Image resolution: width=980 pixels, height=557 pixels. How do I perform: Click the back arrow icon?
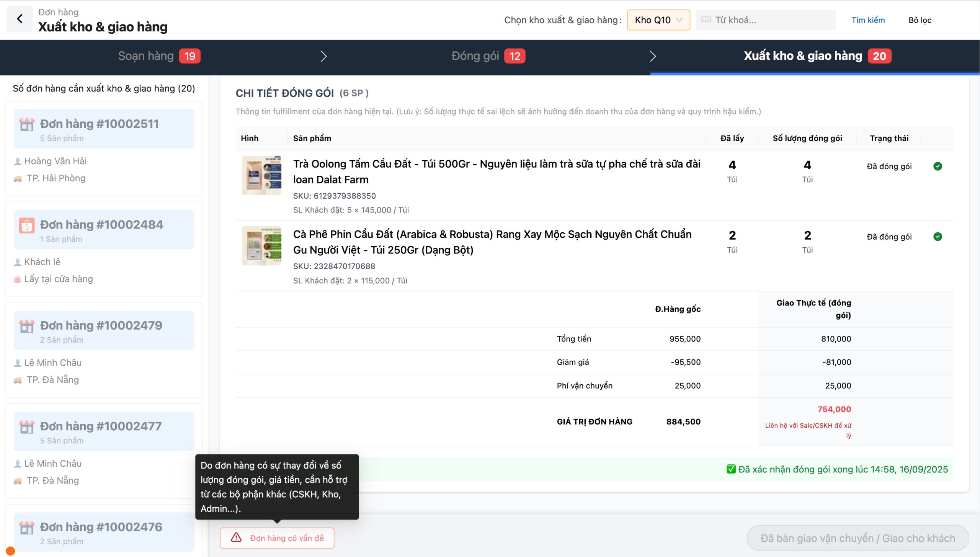coord(20,19)
